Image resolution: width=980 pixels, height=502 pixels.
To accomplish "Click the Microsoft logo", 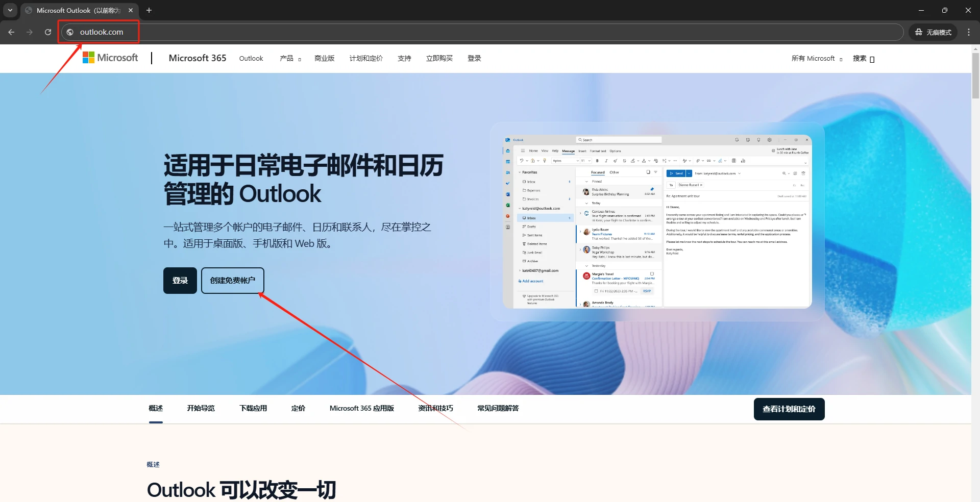I will pyautogui.click(x=110, y=58).
